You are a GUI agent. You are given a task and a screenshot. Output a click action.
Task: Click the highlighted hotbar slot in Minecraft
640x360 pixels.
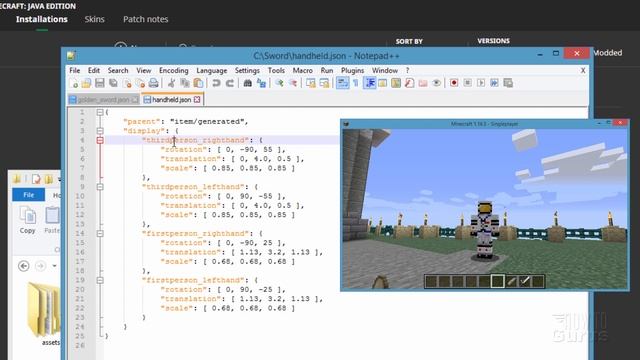[x=498, y=281]
